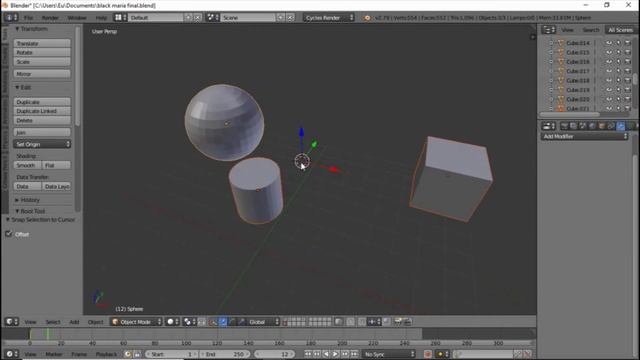The image size is (640, 360).
Task: Switch outliner to All Scenes display
Action: (x=620, y=30)
